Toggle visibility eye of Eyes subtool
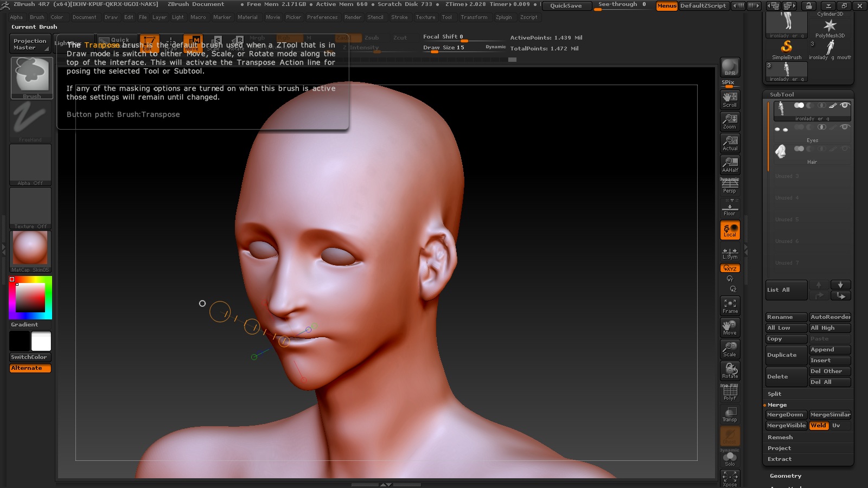The image size is (868, 488). click(845, 127)
